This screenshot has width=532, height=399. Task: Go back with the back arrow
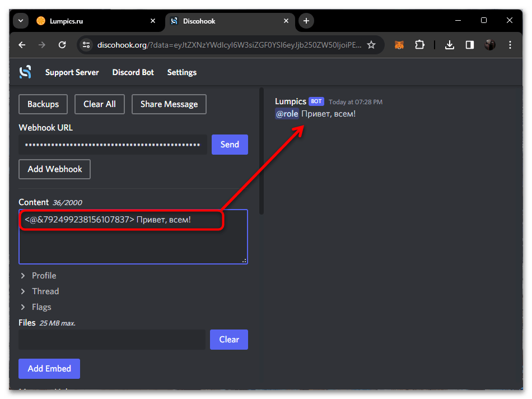pyautogui.click(x=22, y=45)
